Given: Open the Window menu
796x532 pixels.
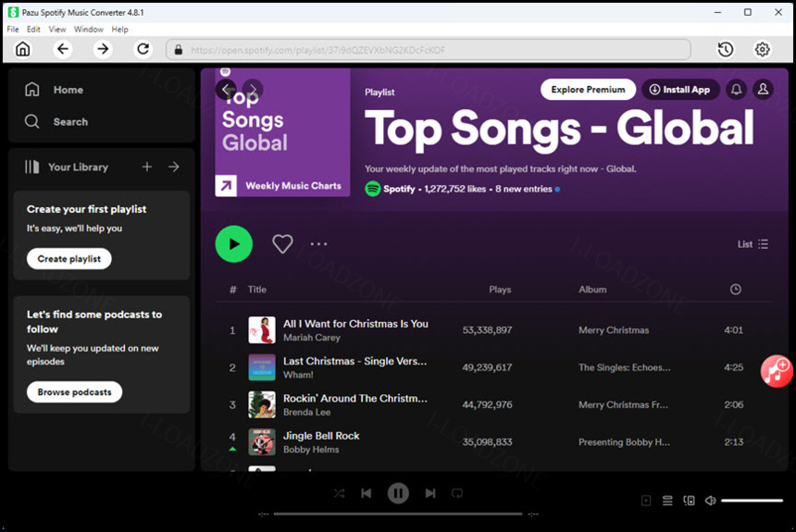Looking at the screenshot, I should pos(89,30).
